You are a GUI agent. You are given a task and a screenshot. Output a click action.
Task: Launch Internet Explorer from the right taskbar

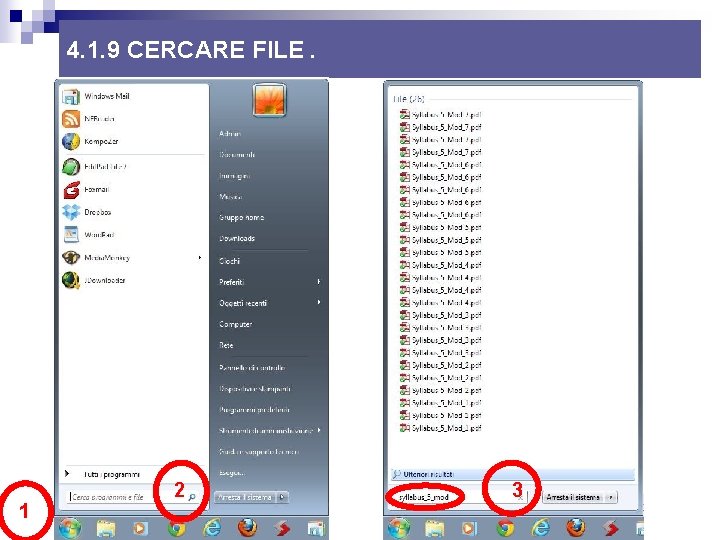pos(540,528)
